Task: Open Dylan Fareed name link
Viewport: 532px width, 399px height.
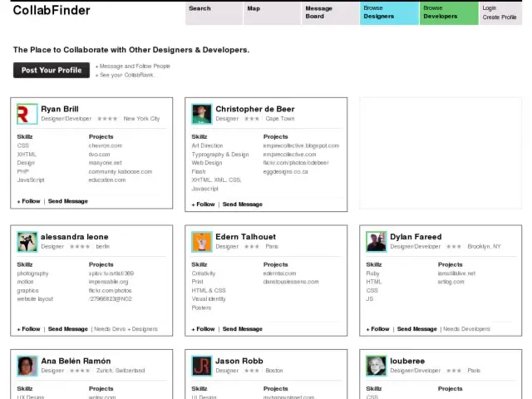Action: point(416,237)
